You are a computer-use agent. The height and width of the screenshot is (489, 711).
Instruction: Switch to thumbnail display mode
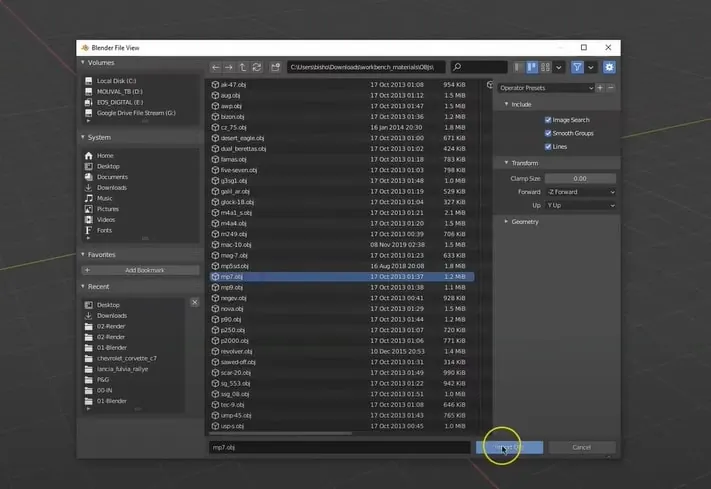(545, 67)
